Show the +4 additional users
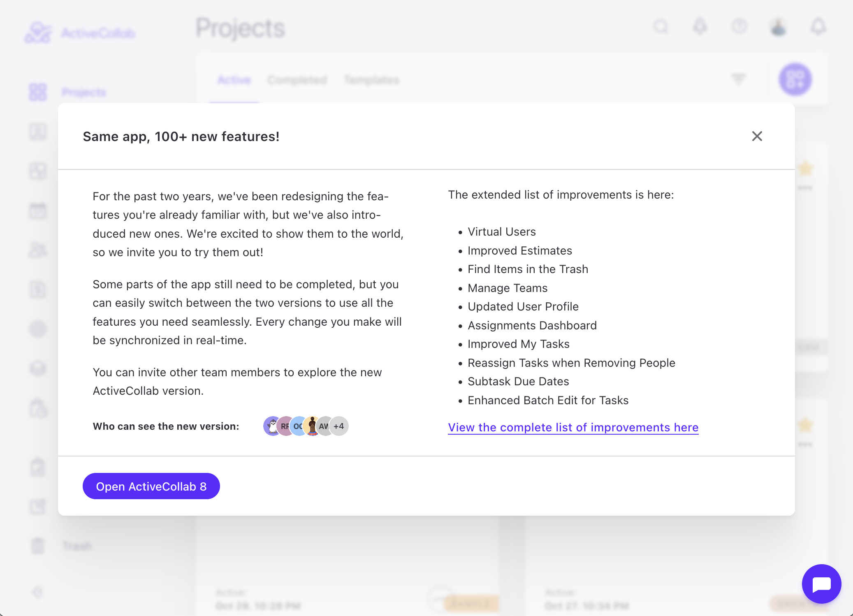Viewport: 853px width, 616px height. coord(339,426)
